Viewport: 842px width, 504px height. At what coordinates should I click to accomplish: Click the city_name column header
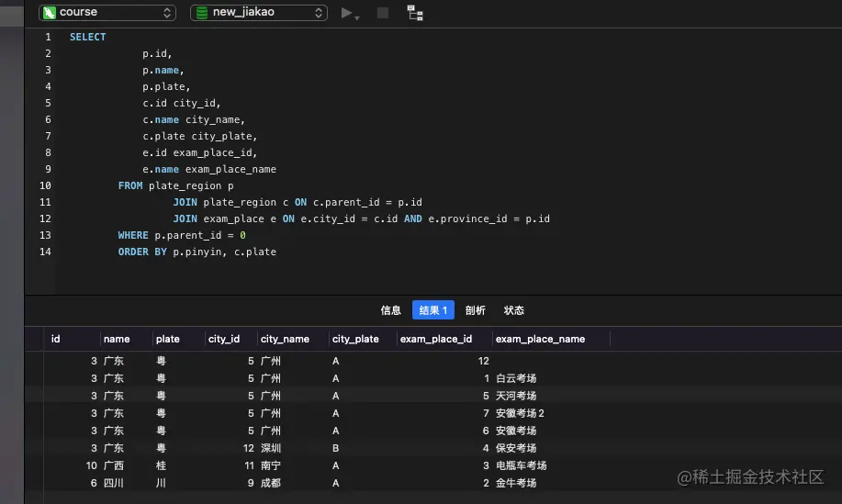(x=285, y=339)
